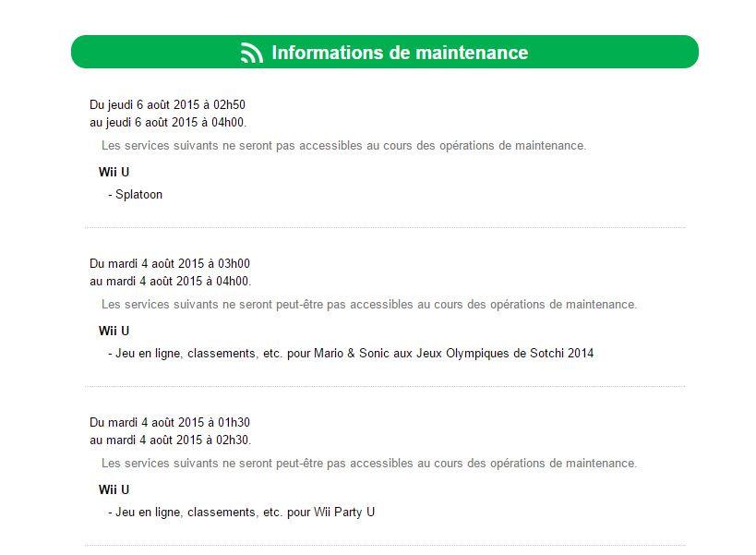Click the date 'Du mardi 4 août 2015 à 01h30'

tap(170, 422)
